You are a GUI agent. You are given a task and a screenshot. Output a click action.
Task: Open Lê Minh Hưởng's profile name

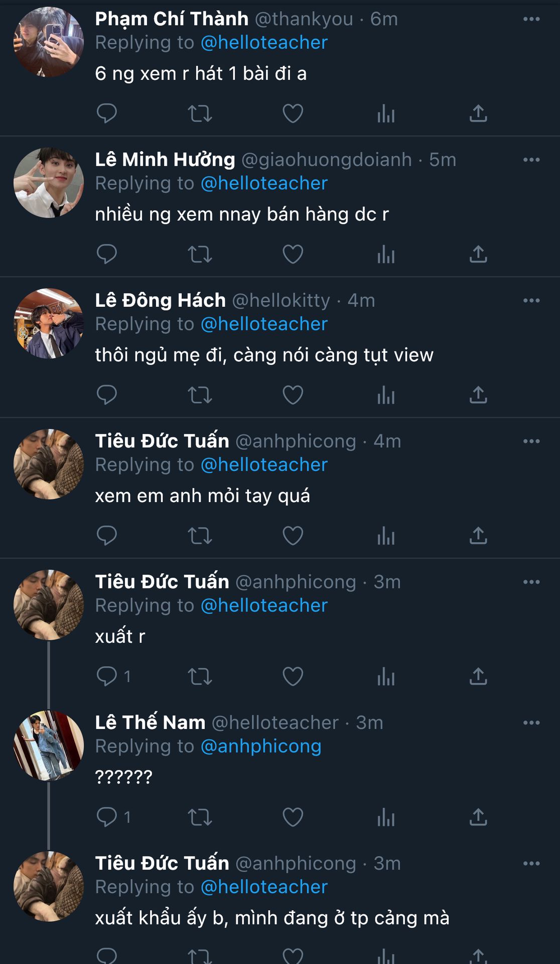(x=165, y=160)
